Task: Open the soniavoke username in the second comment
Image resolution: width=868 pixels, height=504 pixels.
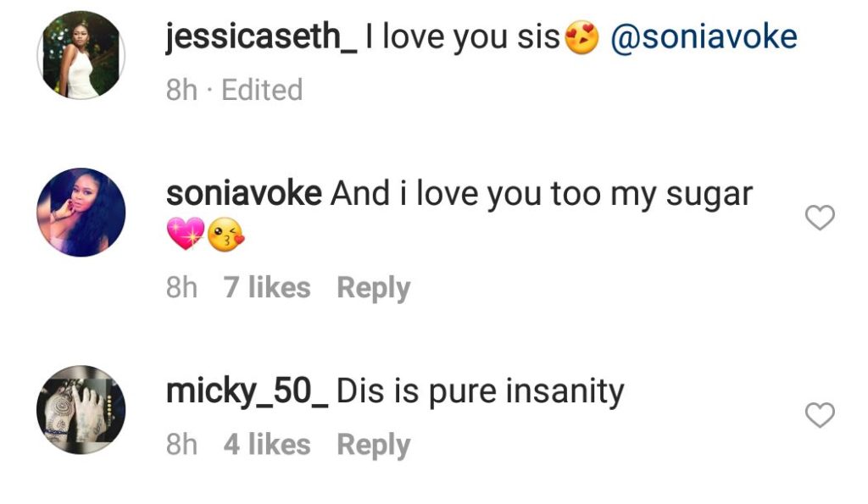Action: tap(244, 194)
